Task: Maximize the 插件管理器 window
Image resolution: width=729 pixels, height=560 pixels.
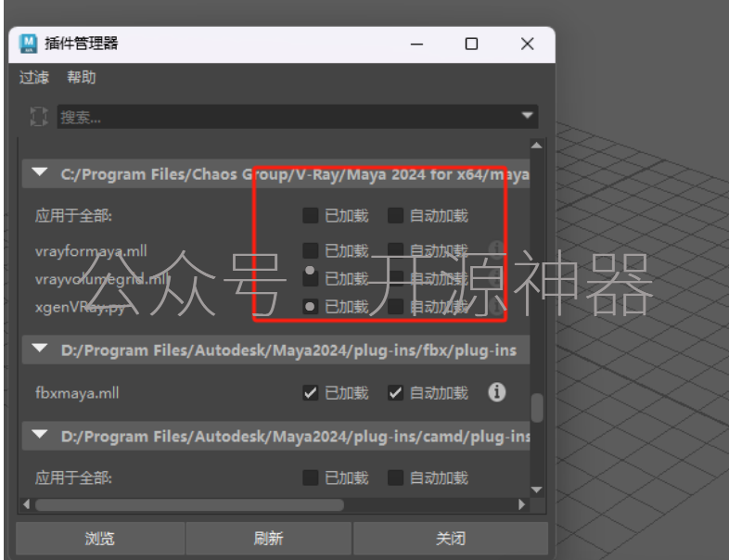Action: click(471, 45)
